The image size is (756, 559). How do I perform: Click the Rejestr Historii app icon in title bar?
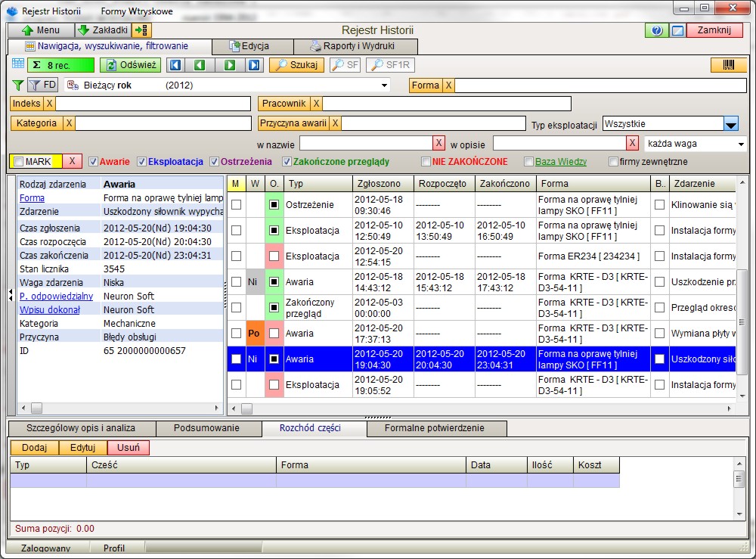(x=12, y=11)
